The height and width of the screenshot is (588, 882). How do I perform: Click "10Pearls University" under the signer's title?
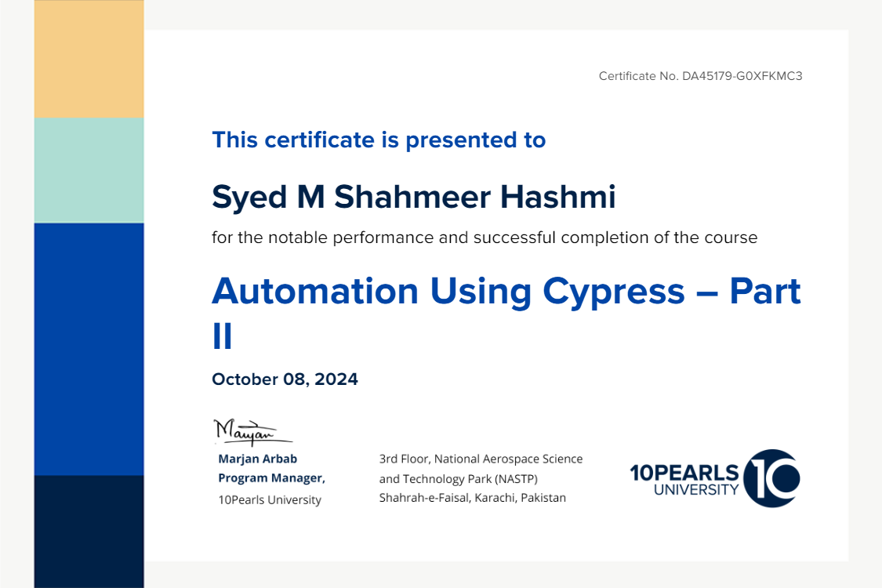[270, 499]
